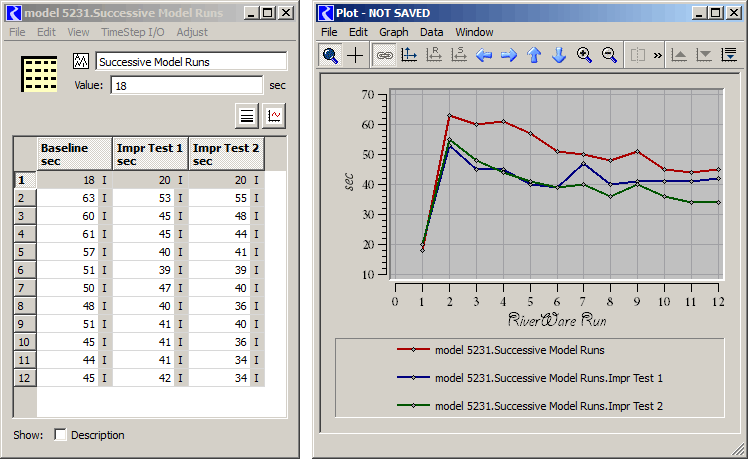Open Edit menu in model slot window

click(46, 32)
